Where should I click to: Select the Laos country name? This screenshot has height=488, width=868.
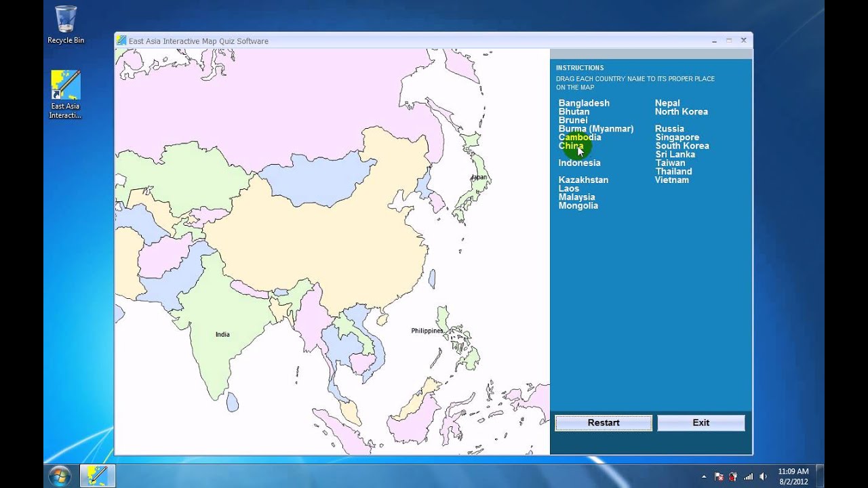click(569, 188)
